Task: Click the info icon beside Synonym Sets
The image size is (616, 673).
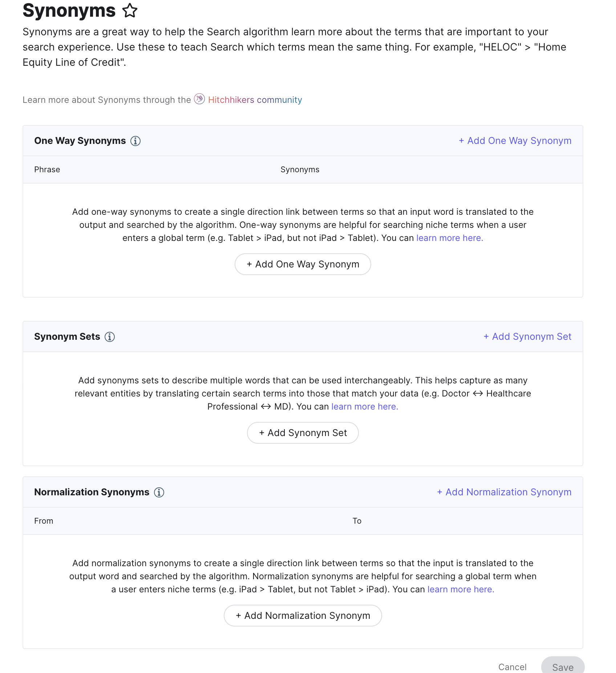Action: click(x=110, y=337)
